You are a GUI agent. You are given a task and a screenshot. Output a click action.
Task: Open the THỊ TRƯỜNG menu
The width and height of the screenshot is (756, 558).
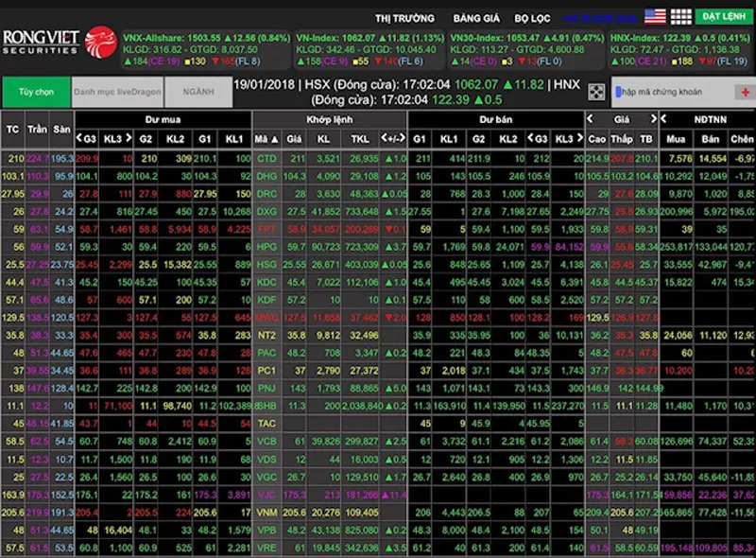404,18
